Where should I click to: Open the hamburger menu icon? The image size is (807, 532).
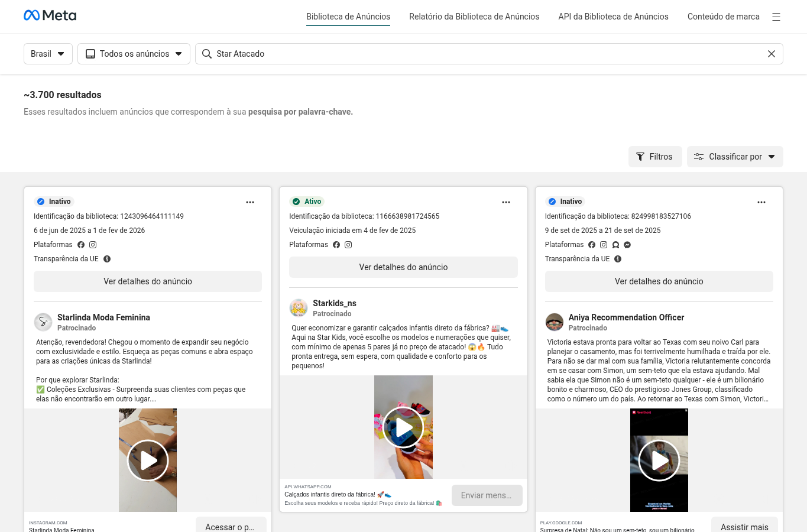click(776, 17)
